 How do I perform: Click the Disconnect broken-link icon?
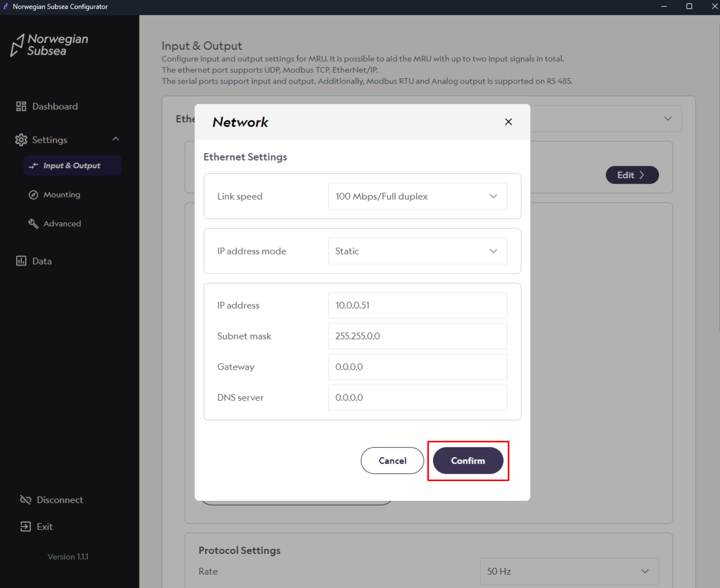25,500
